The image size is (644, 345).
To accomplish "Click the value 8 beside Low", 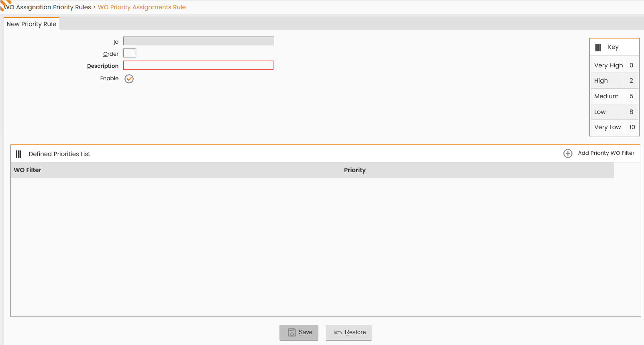I will [632, 112].
